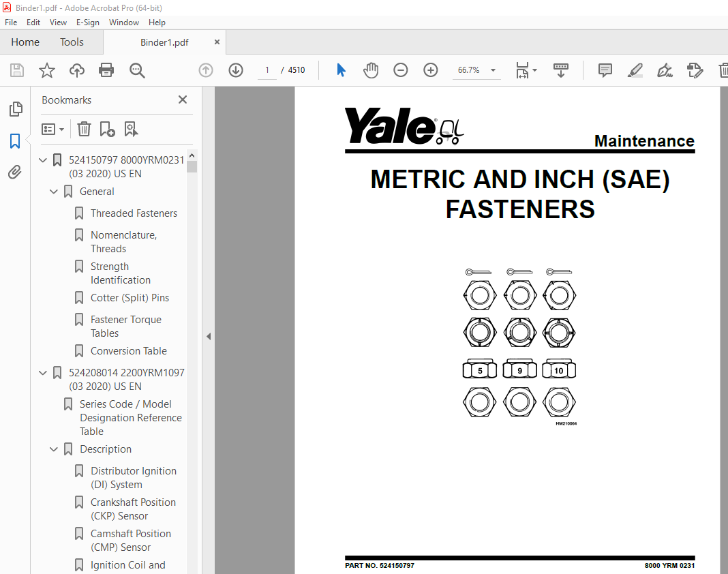Open the Edit menu
Image resolution: width=728 pixels, height=574 pixels.
pyautogui.click(x=33, y=22)
